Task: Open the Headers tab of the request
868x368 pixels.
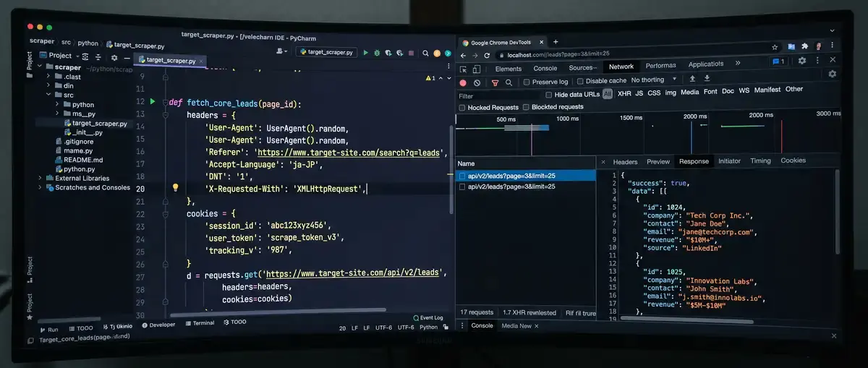Action: (626, 162)
